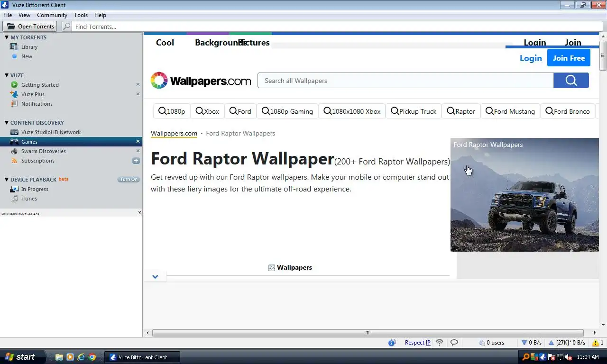607x364 pixels.
Task: Open the Ford Raptor truck image
Action: 524,195
